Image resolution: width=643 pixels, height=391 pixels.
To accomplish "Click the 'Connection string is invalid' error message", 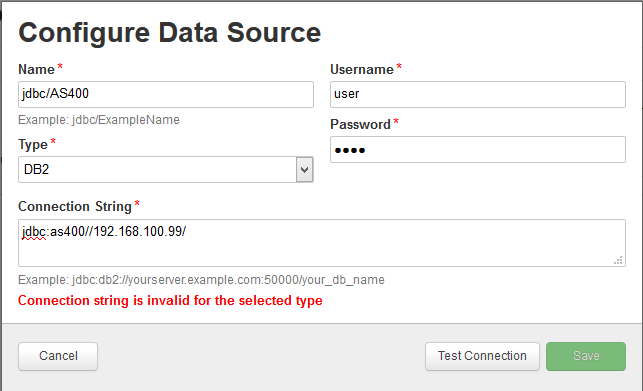I will tap(170, 301).
